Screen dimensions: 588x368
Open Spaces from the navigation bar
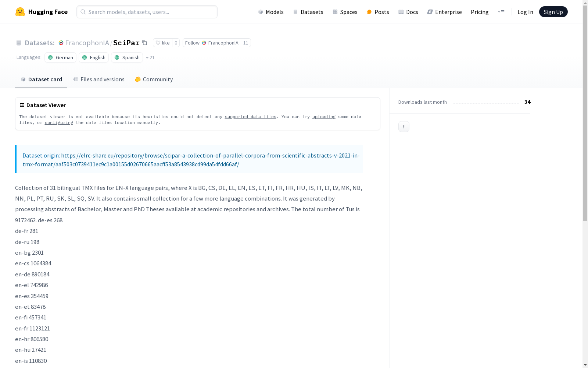point(345,12)
